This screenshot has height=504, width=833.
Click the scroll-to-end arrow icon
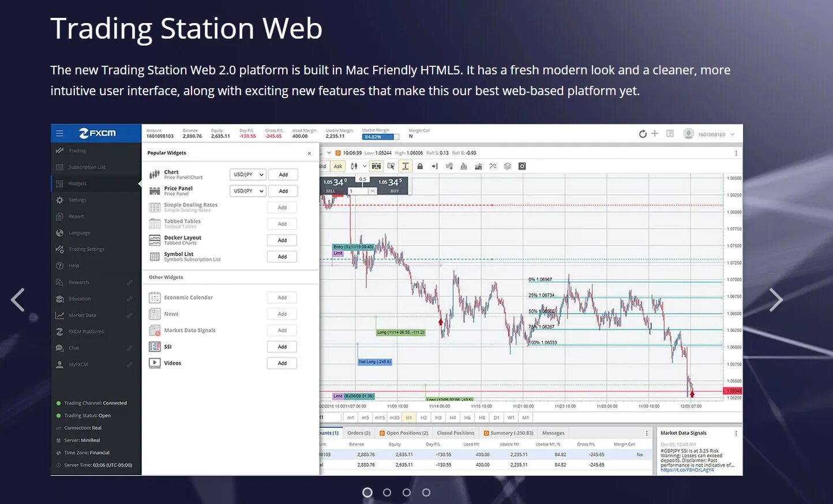[x=434, y=166]
